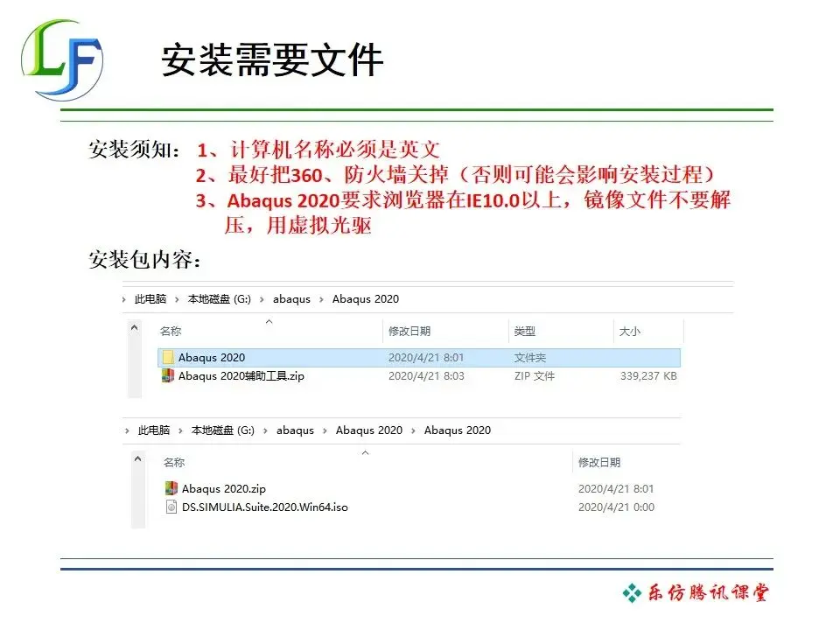Screen dimensions: 840x630
Task: Go to abaqus in upper breadcrumb path
Action: click(x=291, y=299)
